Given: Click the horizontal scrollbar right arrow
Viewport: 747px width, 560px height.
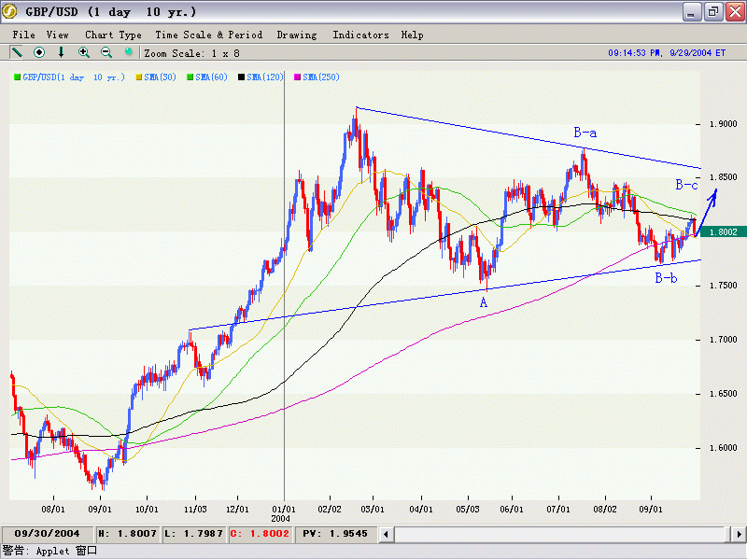Looking at the screenshot, I should [x=739, y=534].
